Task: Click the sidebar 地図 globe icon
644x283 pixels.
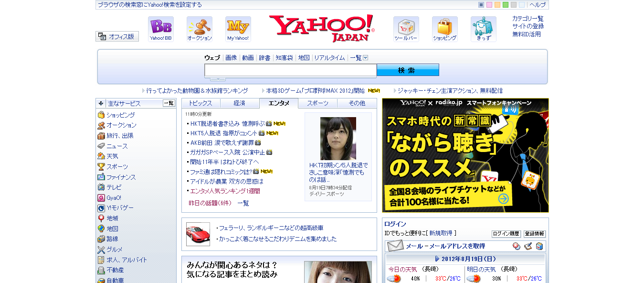Action: click(101, 229)
